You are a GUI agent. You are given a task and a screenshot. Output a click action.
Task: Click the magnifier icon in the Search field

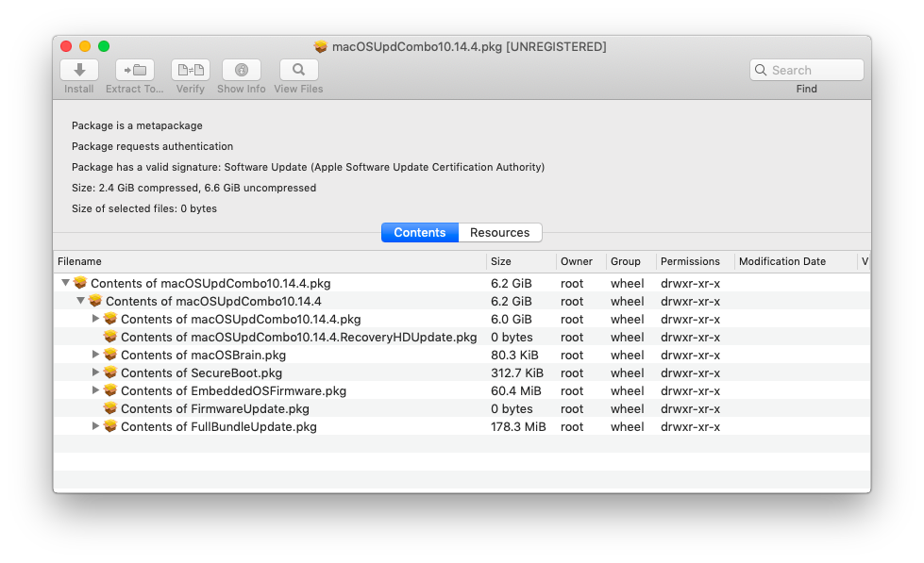(x=761, y=70)
